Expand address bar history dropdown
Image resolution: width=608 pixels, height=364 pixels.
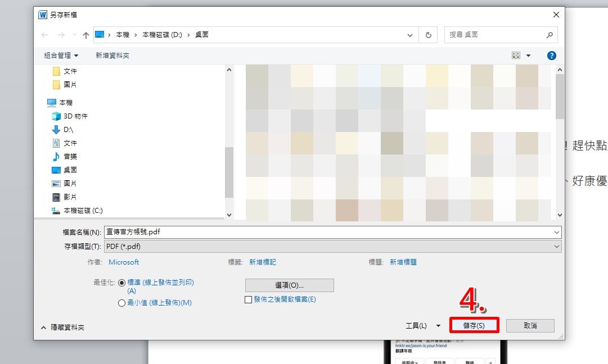410,35
